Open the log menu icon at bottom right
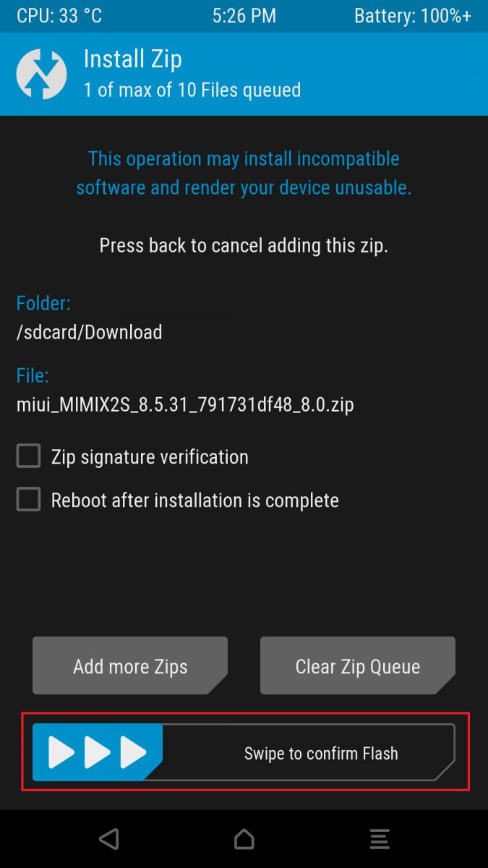The height and width of the screenshot is (868, 488). [x=380, y=839]
